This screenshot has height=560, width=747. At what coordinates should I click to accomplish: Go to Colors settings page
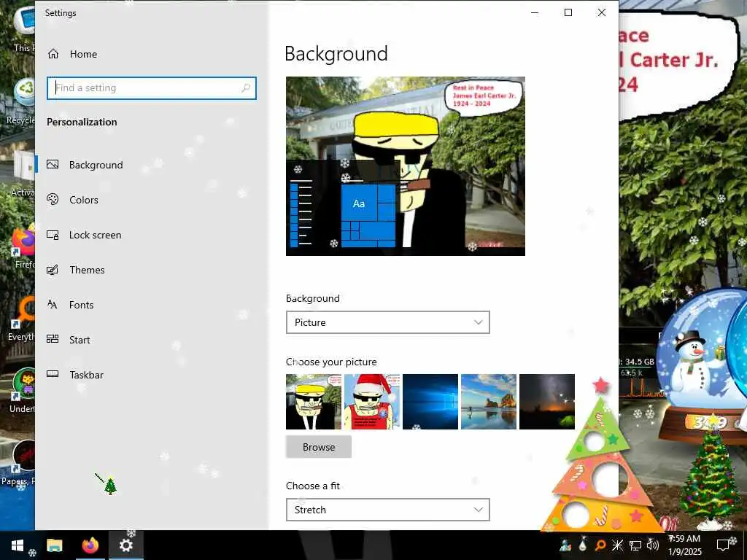pos(84,200)
